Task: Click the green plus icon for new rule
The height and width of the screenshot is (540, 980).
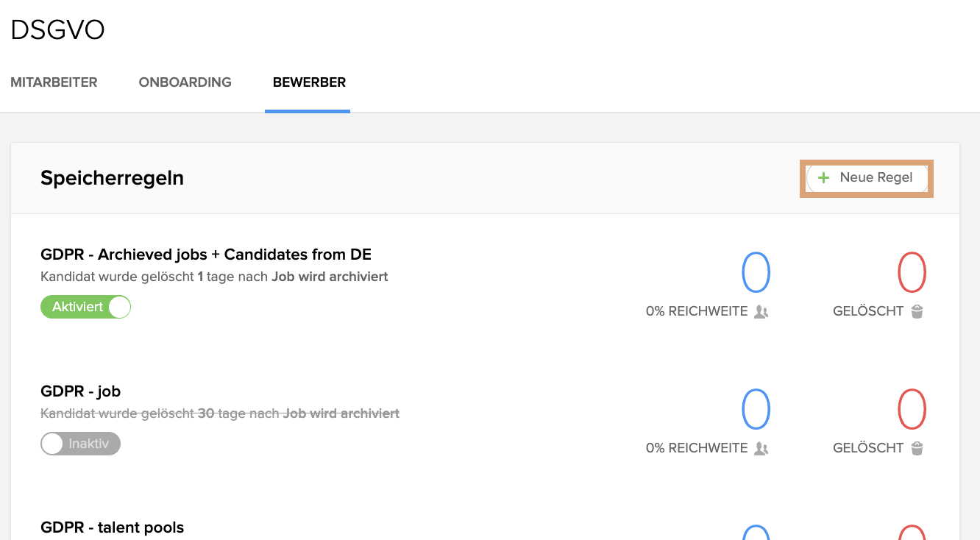Action: point(824,178)
